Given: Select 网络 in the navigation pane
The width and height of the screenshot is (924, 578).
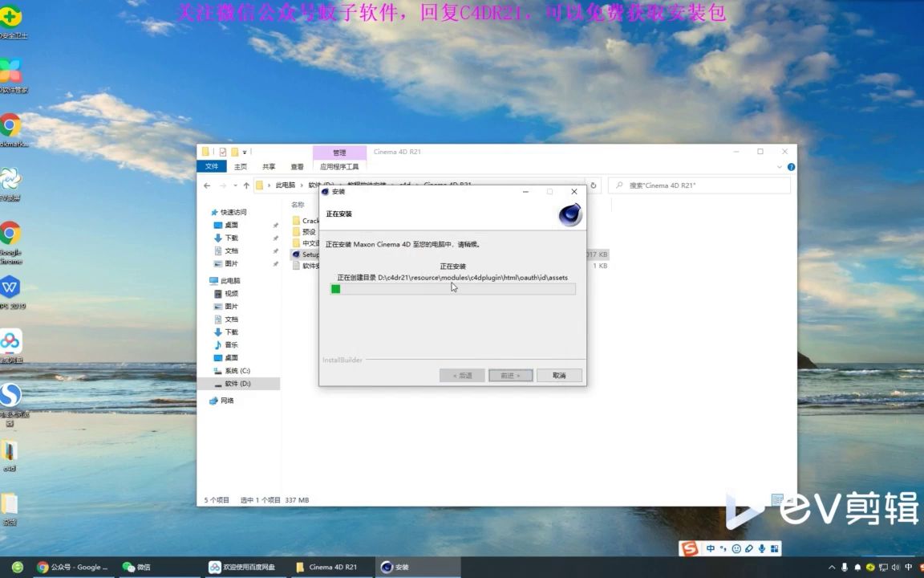Looking at the screenshot, I should [227, 401].
